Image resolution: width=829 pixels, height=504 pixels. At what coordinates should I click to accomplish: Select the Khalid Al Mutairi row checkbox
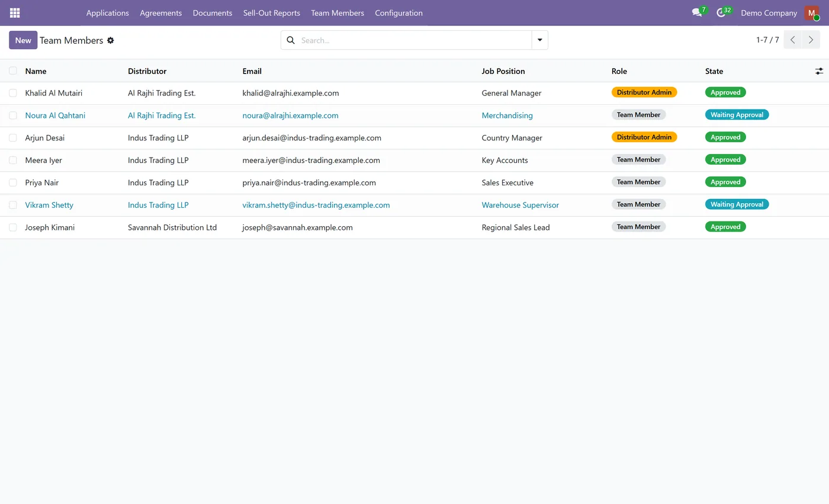pos(13,93)
